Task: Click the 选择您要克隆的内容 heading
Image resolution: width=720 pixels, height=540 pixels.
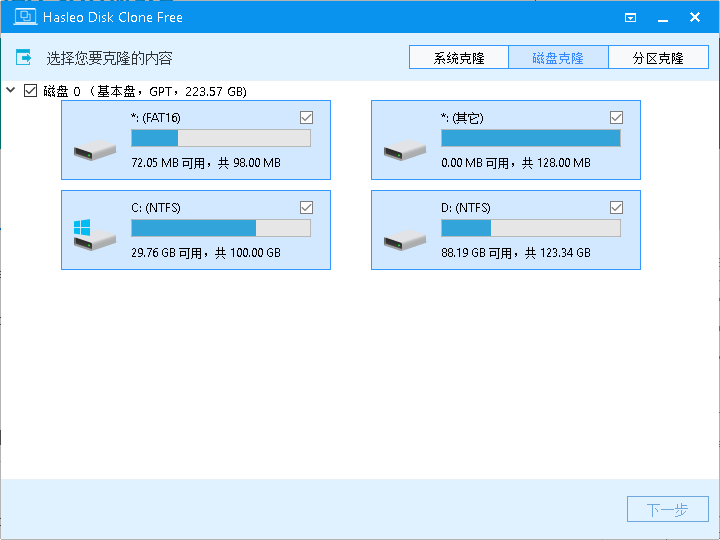Action: coord(109,58)
